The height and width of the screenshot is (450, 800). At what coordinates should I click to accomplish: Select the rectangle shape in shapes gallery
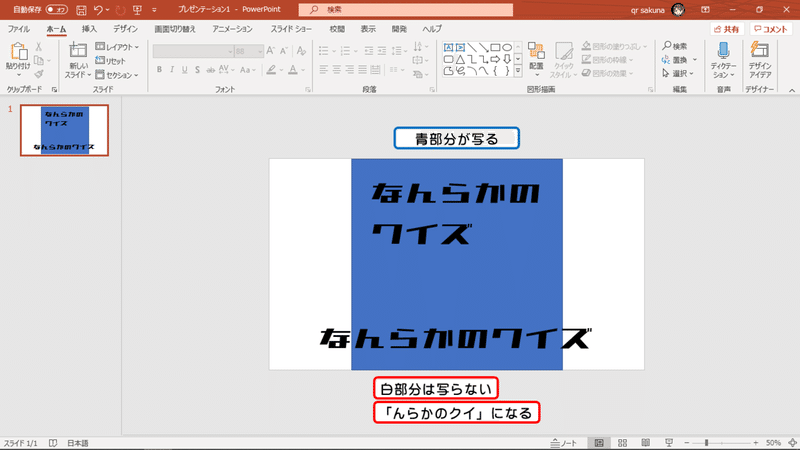point(495,47)
